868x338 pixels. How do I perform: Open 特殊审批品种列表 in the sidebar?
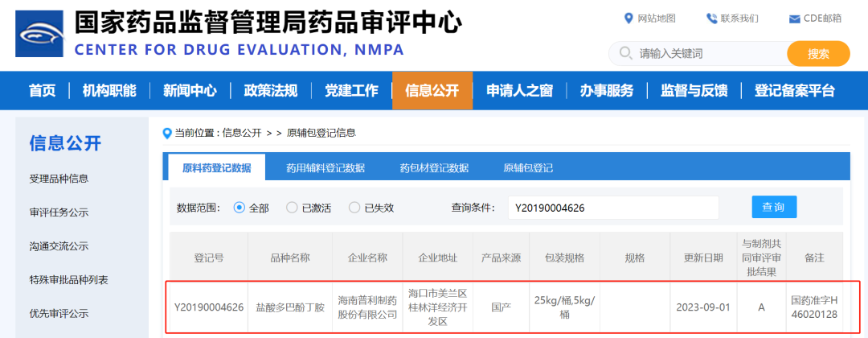68,280
